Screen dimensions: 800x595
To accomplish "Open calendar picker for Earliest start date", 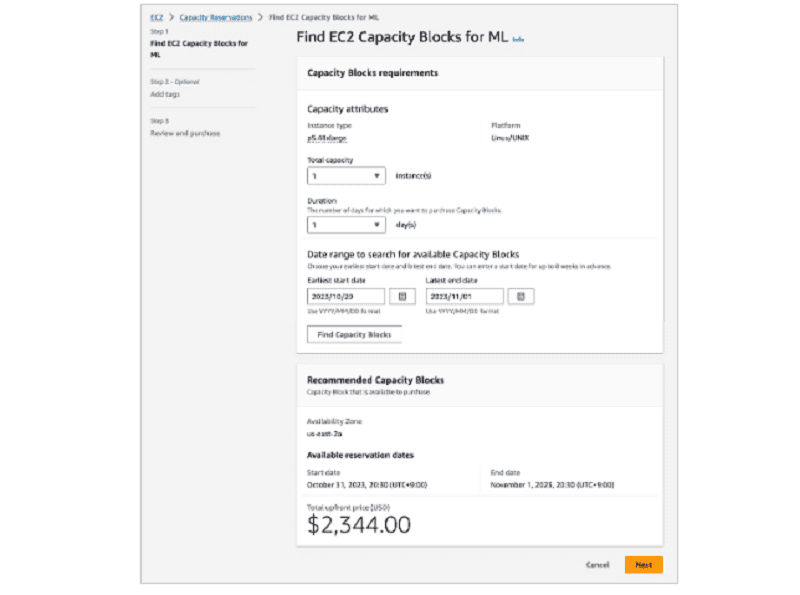I will point(402,296).
